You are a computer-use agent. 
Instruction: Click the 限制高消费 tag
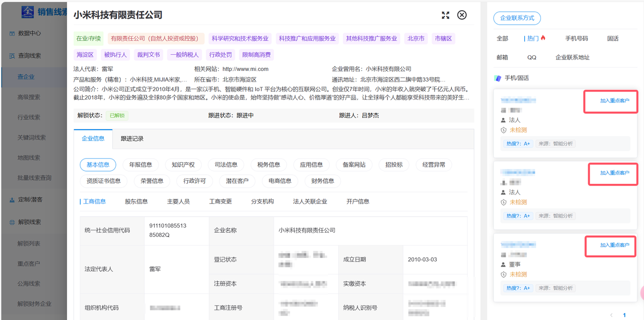click(x=257, y=55)
